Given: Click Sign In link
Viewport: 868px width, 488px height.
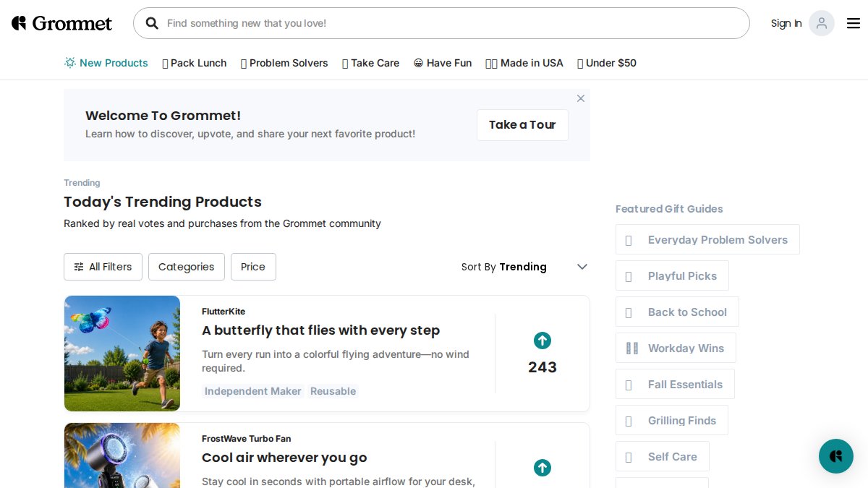Looking at the screenshot, I should click(x=786, y=23).
